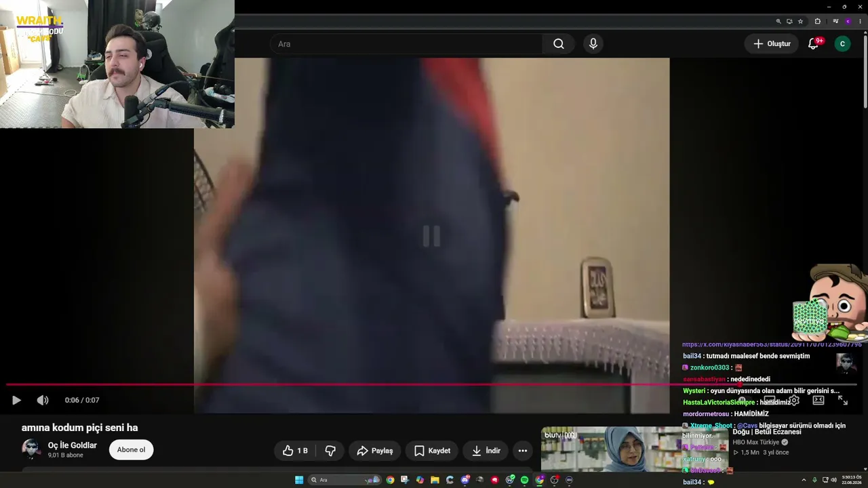Open the Doğu | Betül Eczanesi recommended video thumbnail
Image resolution: width=868 pixels, height=488 pixels.
pyautogui.click(x=634, y=449)
